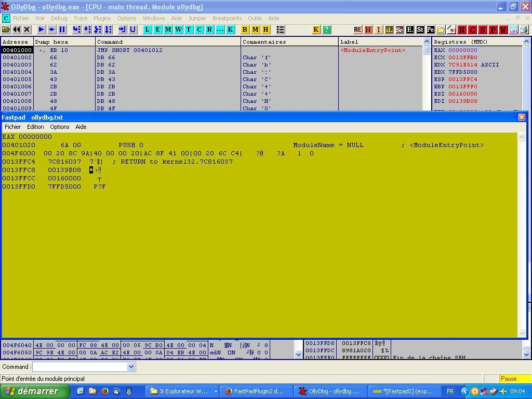
Task: Open the CPU window via cyan C icon
Action: coord(199,30)
